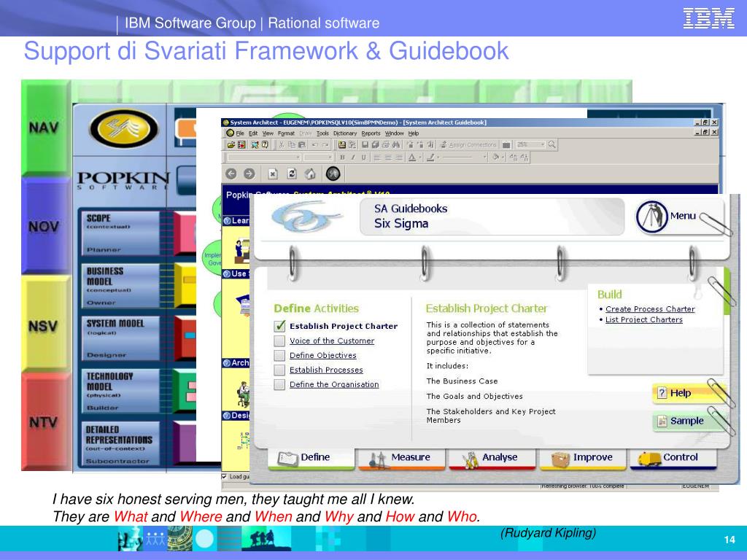Check the Define Objectives box

279,356
